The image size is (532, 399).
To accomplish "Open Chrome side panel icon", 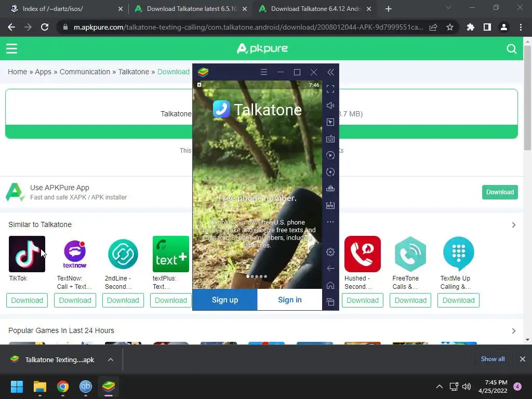I will (x=487, y=27).
